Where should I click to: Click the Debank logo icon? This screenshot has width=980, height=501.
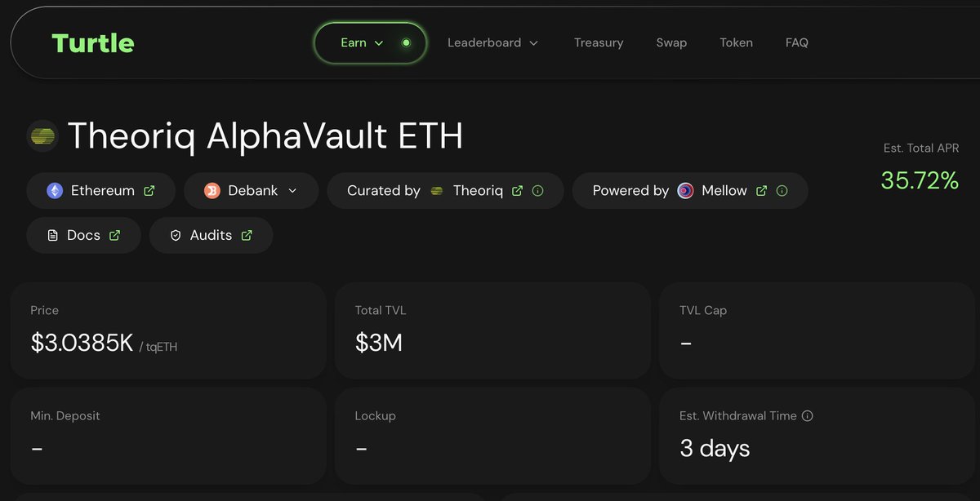coord(212,191)
